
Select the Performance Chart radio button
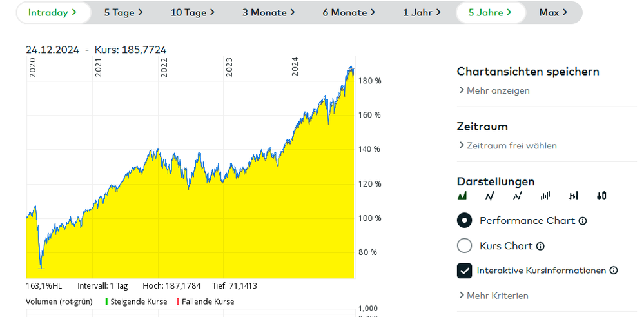464,221
